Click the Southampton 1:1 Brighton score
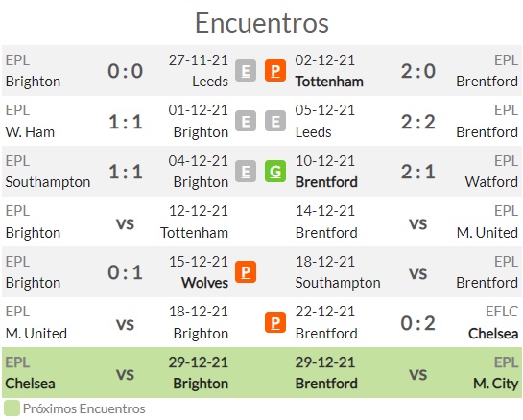The width and height of the screenshot is (523, 420). 126,172
